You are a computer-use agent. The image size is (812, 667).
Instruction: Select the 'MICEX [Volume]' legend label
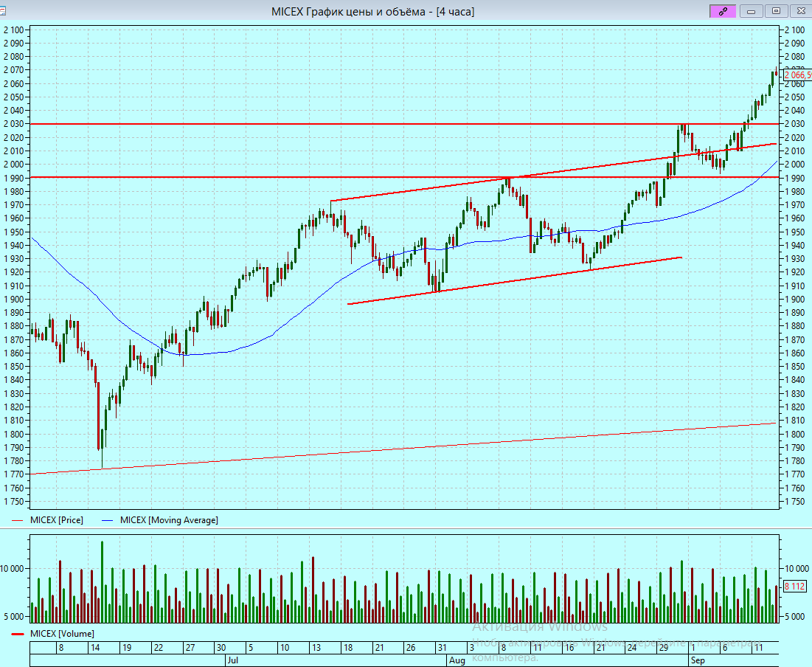pyautogui.click(x=62, y=633)
